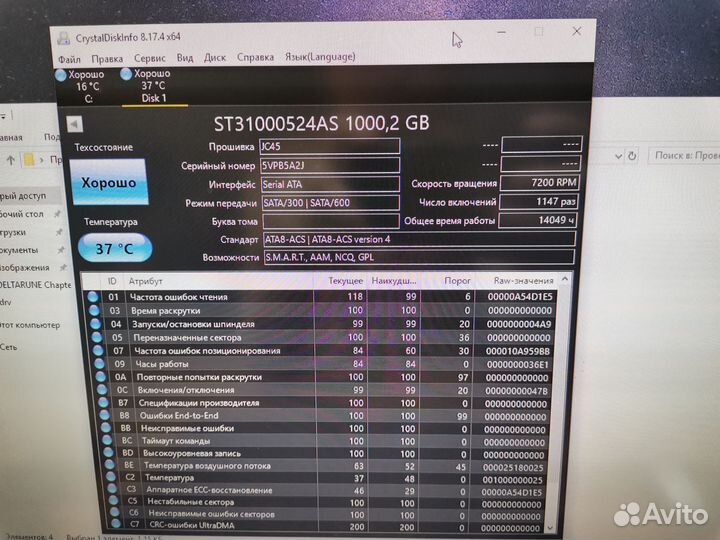Screen dimensions: 720x540
Task: Click the Raw-значения column header
Action: [x=523, y=280]
